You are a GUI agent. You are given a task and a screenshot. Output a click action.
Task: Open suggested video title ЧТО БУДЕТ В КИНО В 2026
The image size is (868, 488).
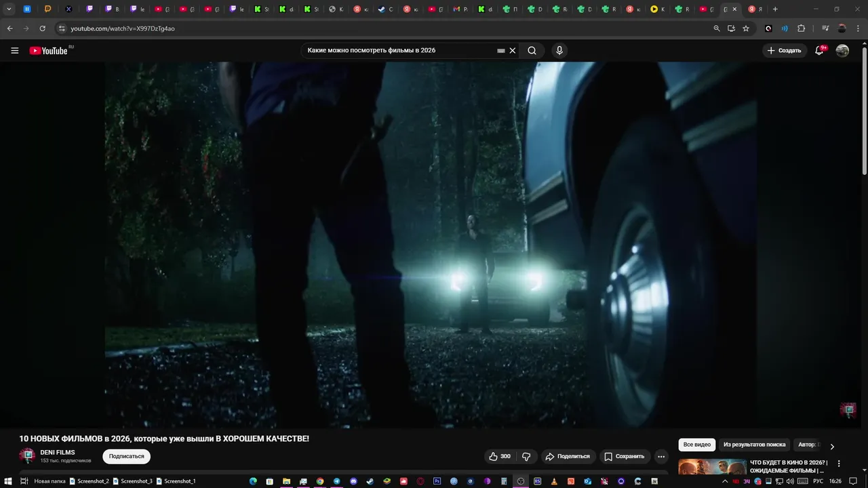click(788, 466)
